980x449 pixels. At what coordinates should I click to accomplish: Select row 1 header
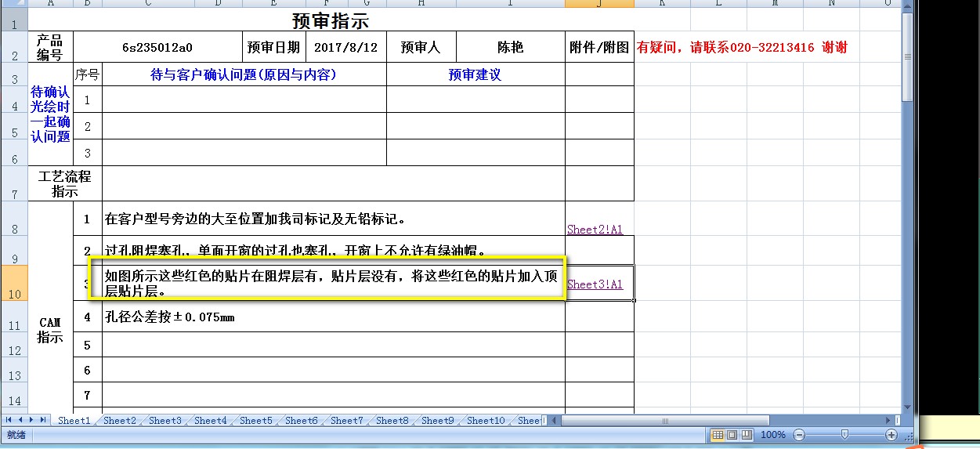[x=13, y=20]
